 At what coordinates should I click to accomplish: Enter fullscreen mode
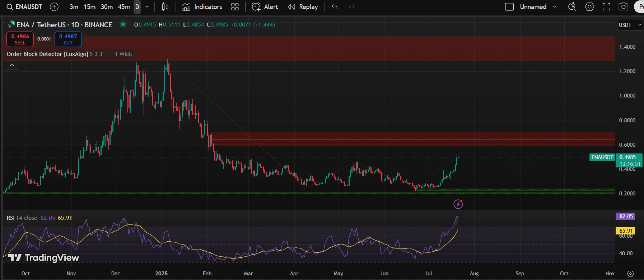606,7
